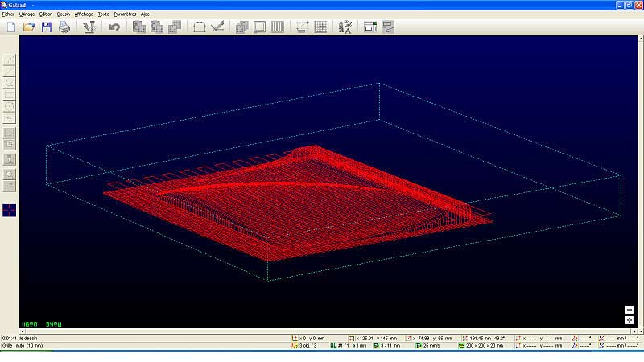Open a file with the folder icon

click(29, 27)
